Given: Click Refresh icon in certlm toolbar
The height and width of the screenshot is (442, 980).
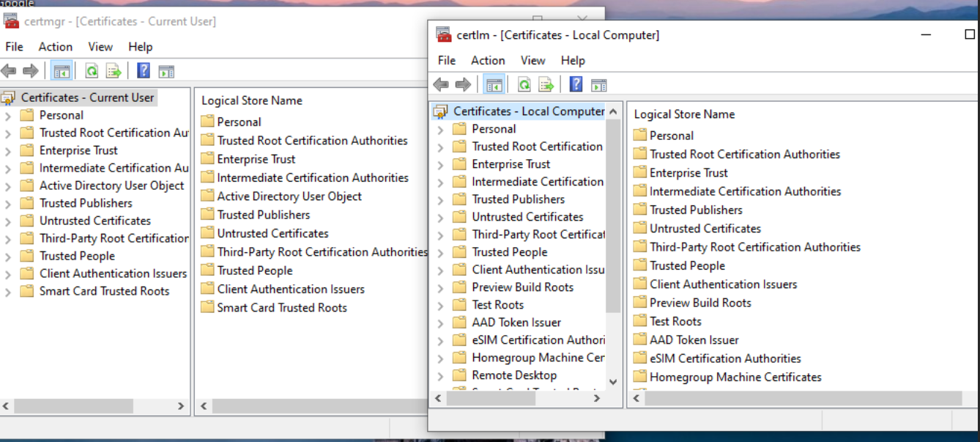Looking at the screenshot, I should point(524,84).
